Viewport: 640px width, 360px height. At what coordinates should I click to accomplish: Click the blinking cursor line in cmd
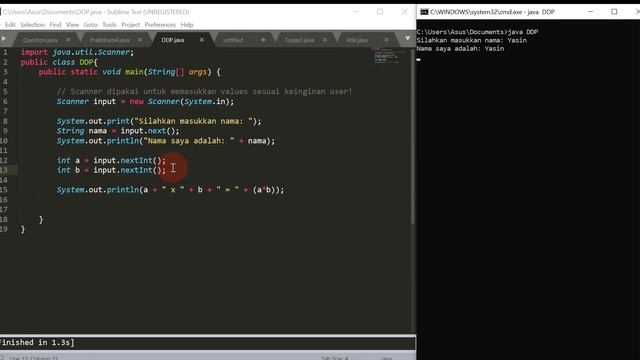coord(418,59)
